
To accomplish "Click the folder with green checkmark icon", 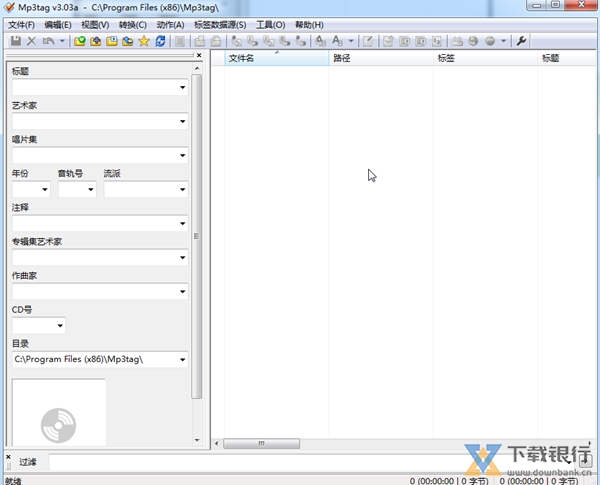I will [x=80, y=41].
